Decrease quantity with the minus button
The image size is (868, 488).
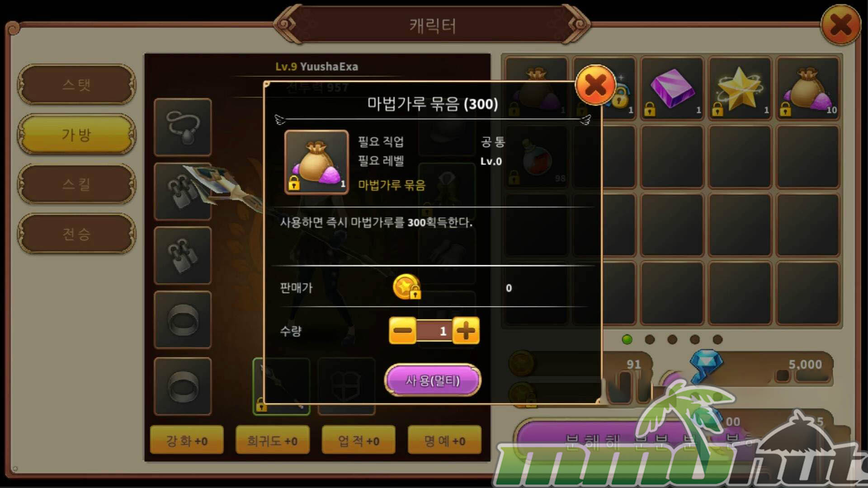tap(402, 331)
